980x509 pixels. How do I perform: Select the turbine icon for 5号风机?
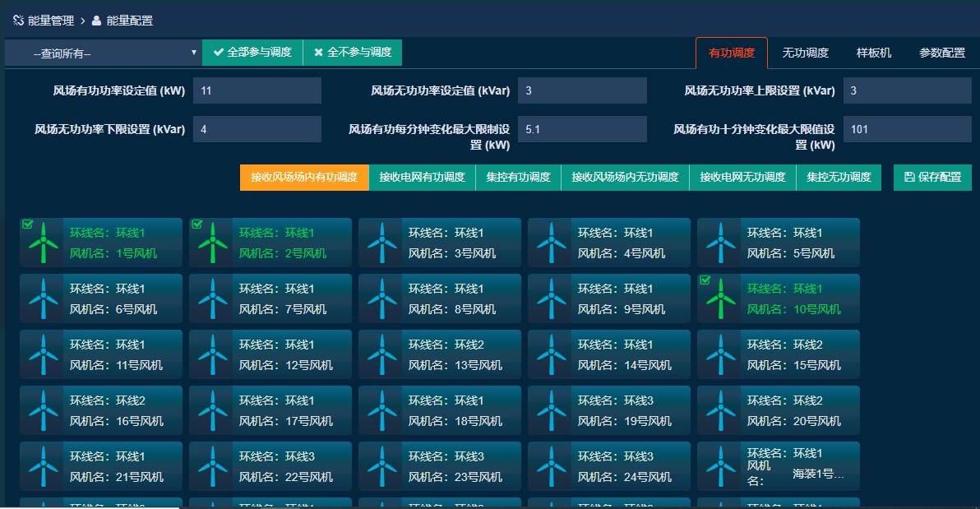(719, 242)
